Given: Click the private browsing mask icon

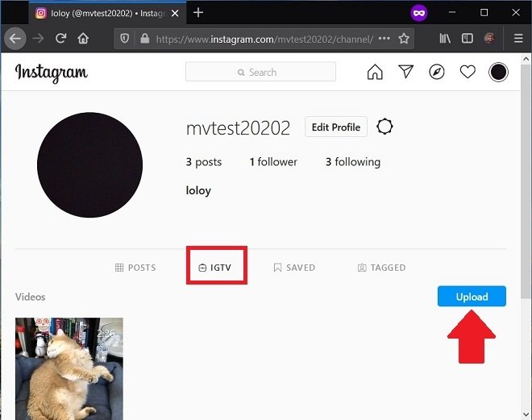Looking at the screenshot, I should pyautogui.click(x=419, y=13).
